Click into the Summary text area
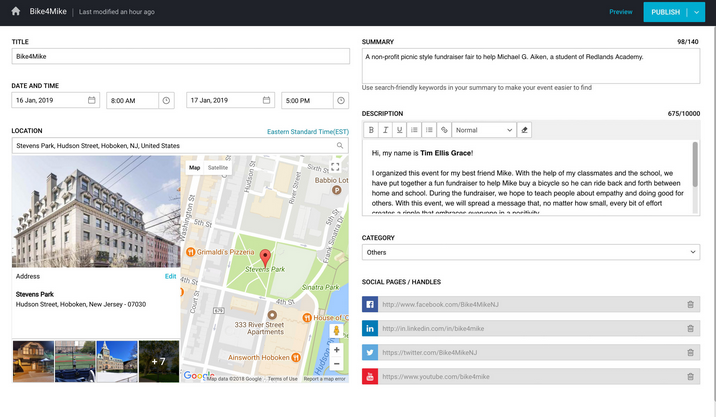This screenshot has height=417, width=716. pyautogui.click(x=531, y=66)
